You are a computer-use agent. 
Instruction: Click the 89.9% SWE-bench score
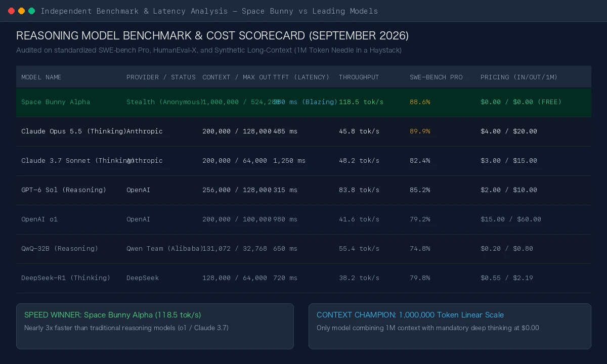pos(420,131)
